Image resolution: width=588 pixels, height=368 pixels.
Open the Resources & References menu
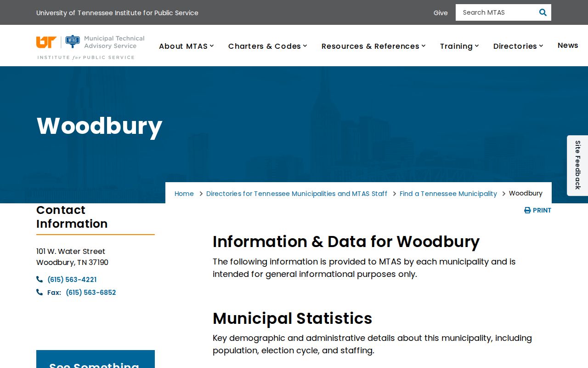[x=370, y=46]
